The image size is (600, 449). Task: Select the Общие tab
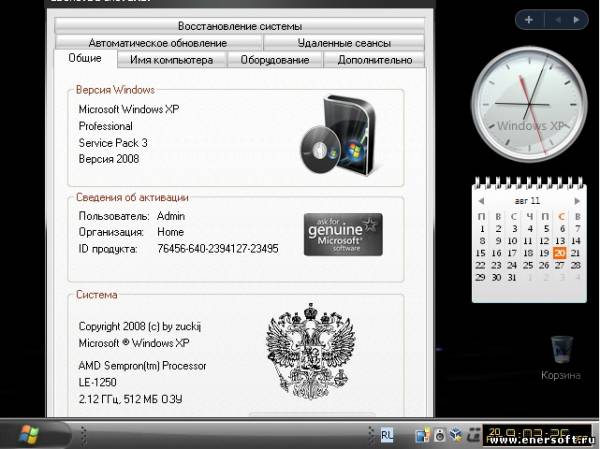[x=85, y=58]
